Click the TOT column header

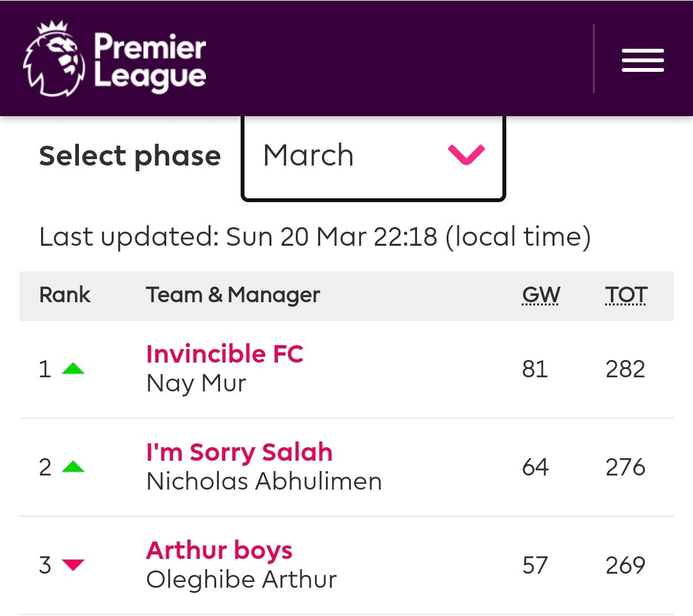pos(626,295)
